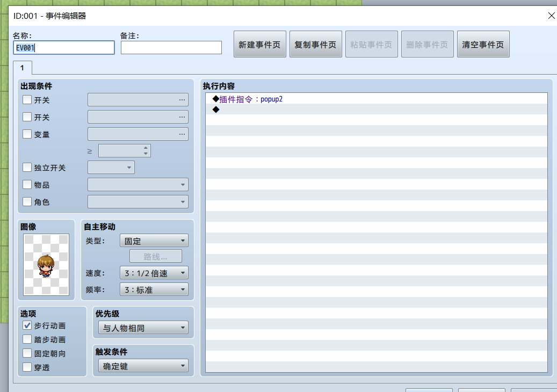Screen dimensions: 557x392
Task: Click the 清空事件页 button
Action: 483,45
